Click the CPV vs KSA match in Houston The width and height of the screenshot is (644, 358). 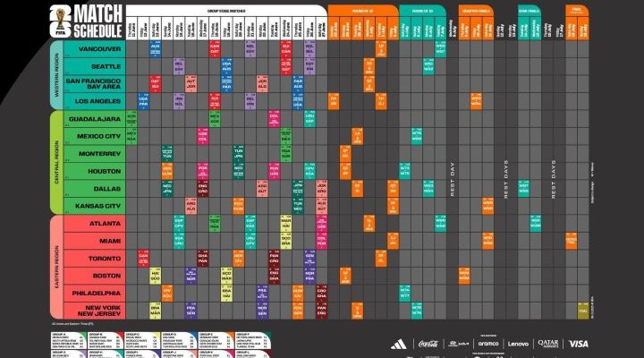(310, 171)
